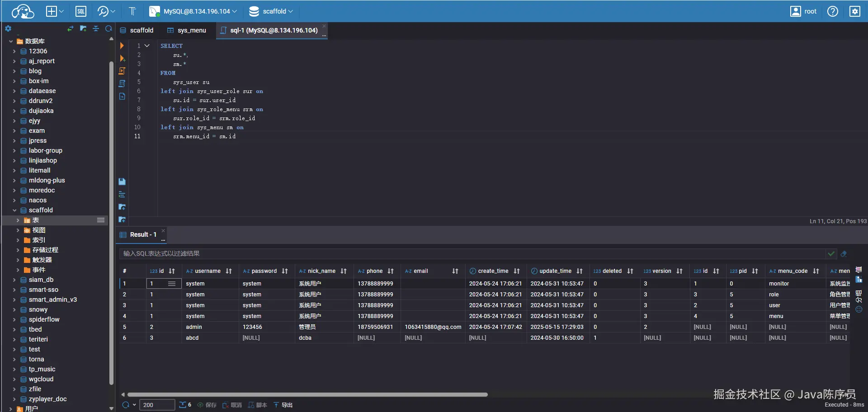
Task: Apply the result filter green checkmark
Action: point(831,254)
